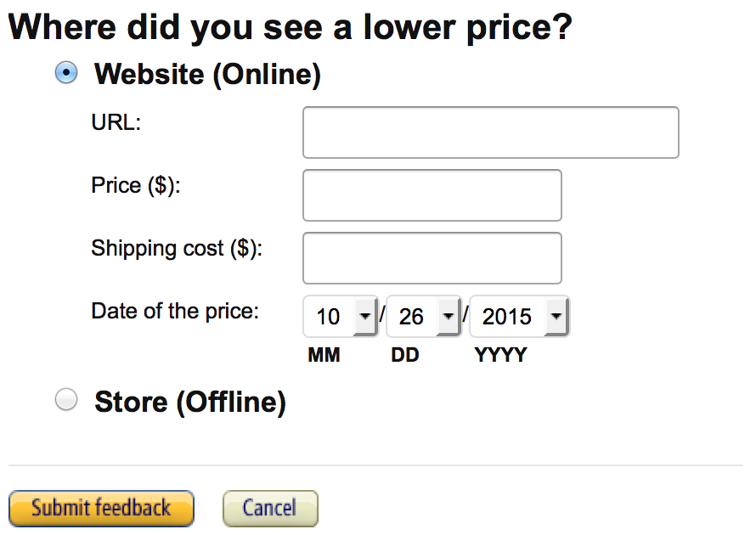Select the Website (Online) radio button
This screenshot has width=756, height=535.
click(65, 74)
